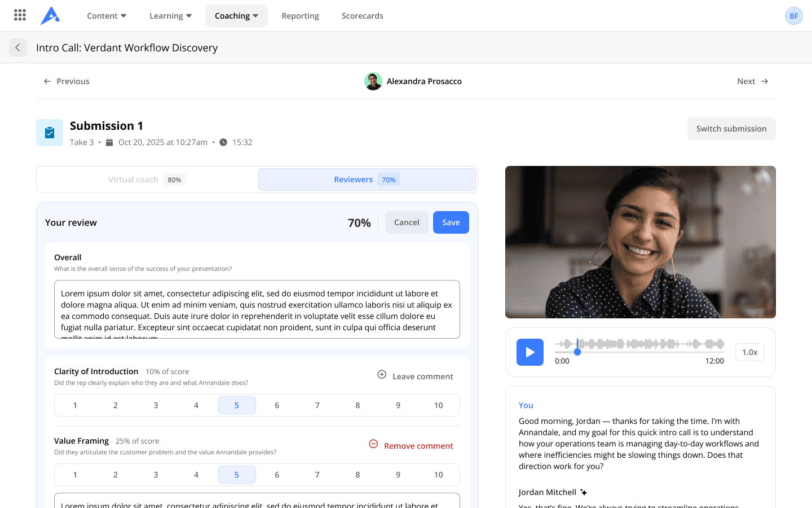Rate Value Framing as 6
The width and height of the screenshot is (812, 508).
[x=277, y=475]
